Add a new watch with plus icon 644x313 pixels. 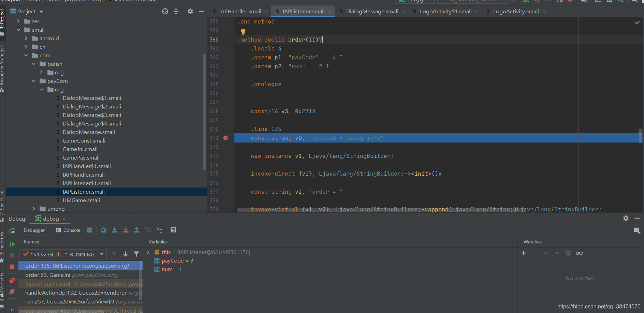pos(524,253)
